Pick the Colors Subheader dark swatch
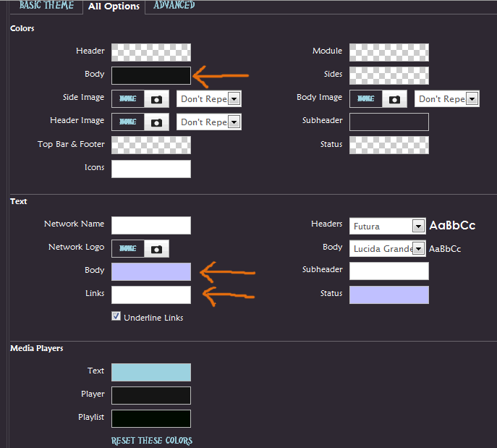The height and width of the screenshot is (448, 497). coord(389,122)
